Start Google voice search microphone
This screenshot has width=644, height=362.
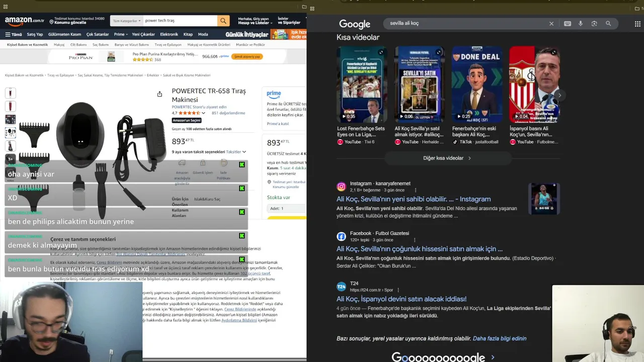581,24
